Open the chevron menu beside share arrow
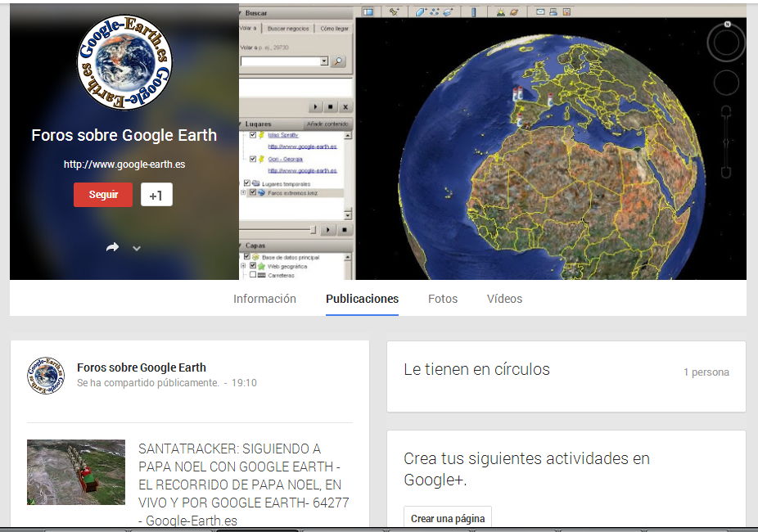The image size is (758, 532). [x=137, y=248]
